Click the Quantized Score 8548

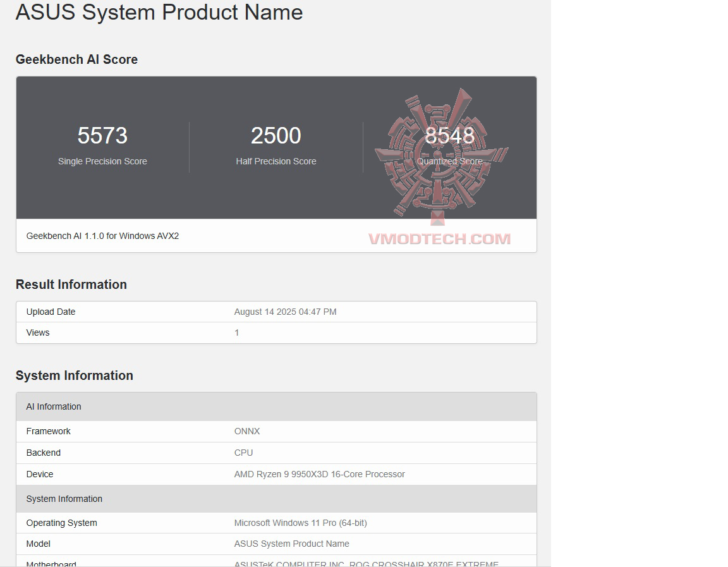(x=450, y=135)
